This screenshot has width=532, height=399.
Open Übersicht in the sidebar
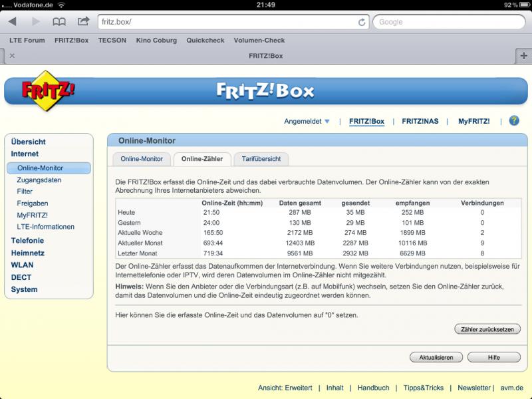(x=28, y=142)
